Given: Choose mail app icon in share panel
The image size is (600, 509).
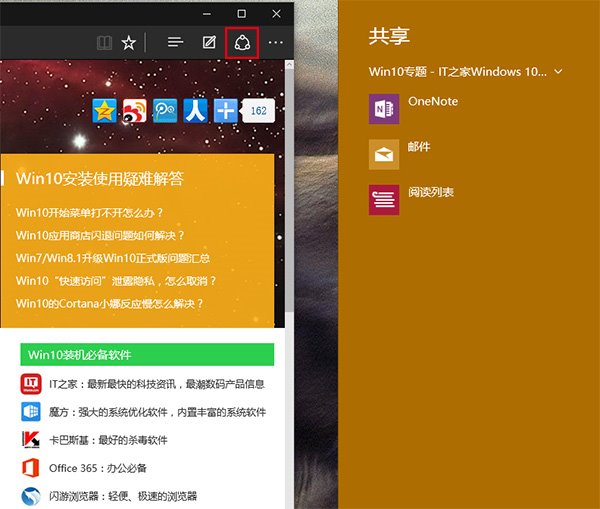Looking at the screenshot, I should (384, 154).
